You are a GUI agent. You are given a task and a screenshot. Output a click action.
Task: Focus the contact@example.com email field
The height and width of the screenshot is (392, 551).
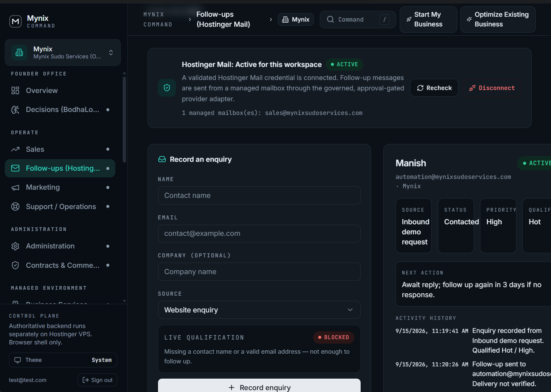coord(259,234)
